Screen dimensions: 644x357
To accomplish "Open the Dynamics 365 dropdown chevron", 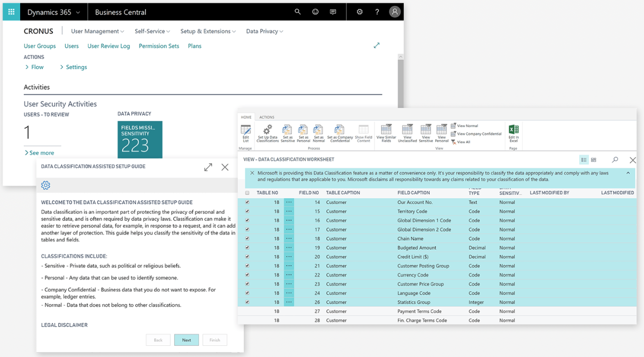I will tap(78, 12).
